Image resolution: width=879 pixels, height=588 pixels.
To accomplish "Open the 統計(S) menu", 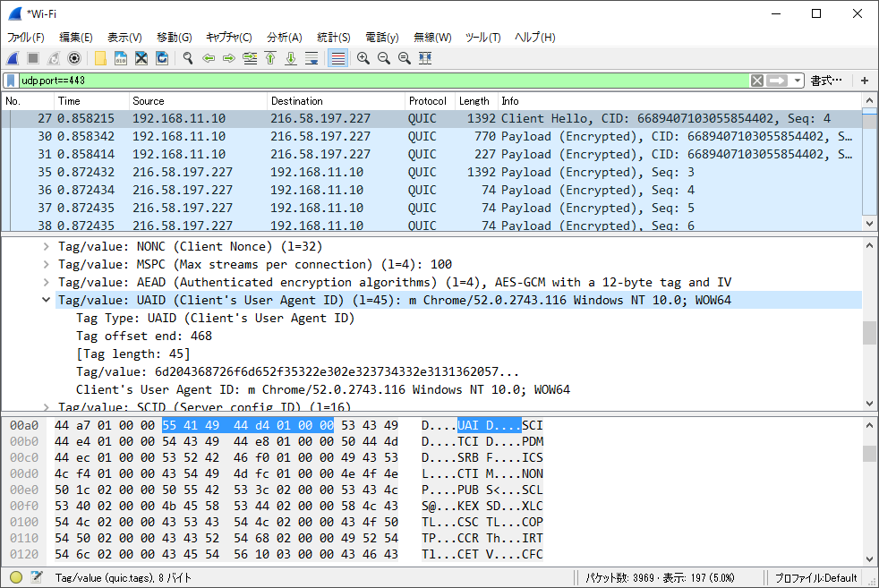I will (333, 38).
